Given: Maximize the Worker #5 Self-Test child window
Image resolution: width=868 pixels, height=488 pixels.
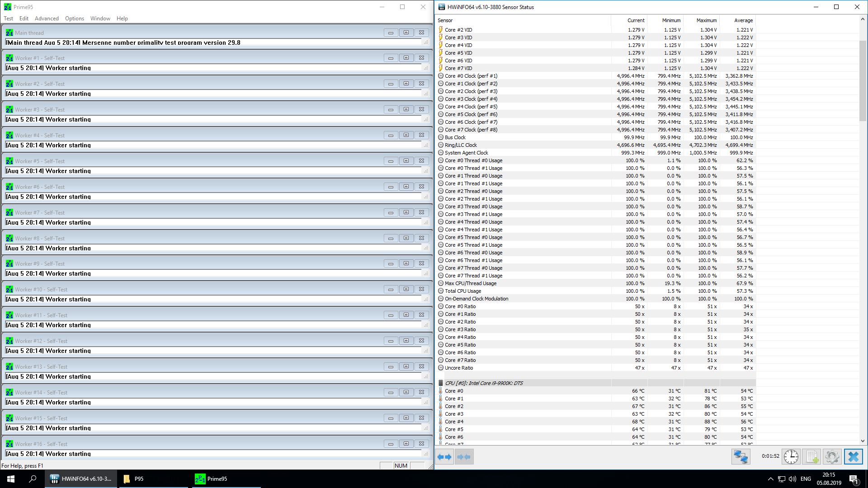Looking at the screenshot, I should (406, 161).
